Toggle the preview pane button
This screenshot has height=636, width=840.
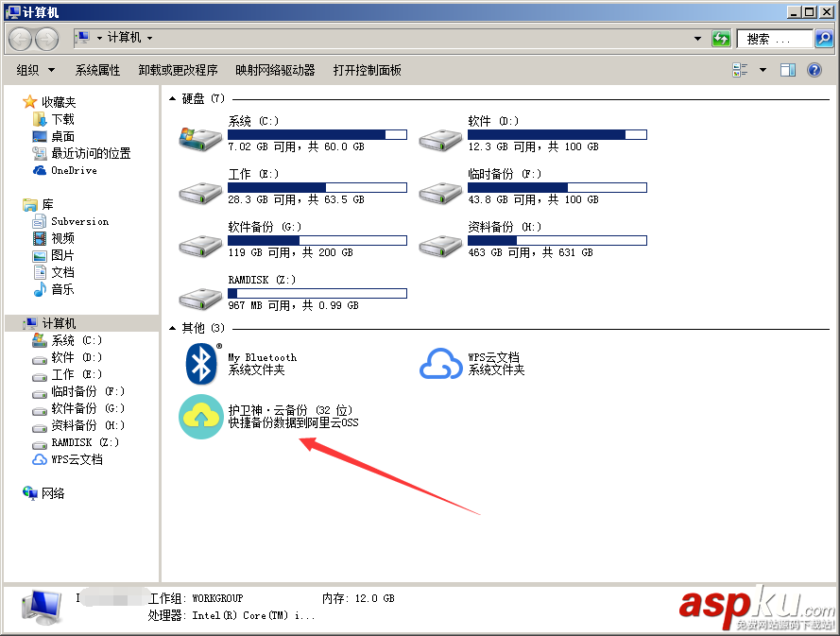click(x=787, y=69)
